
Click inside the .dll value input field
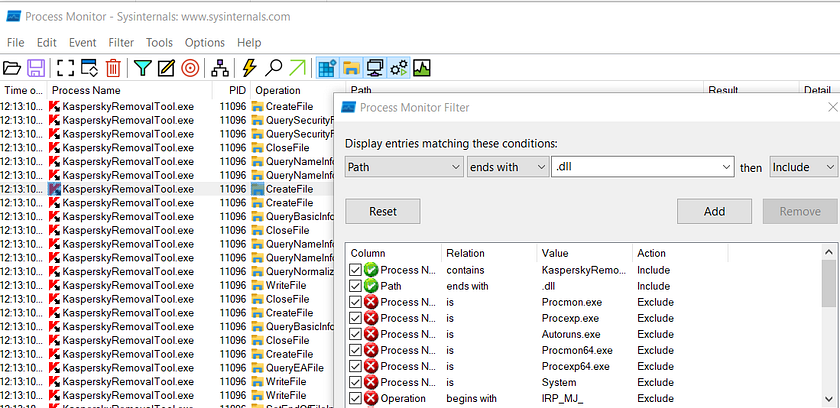[x=636, y=167]
